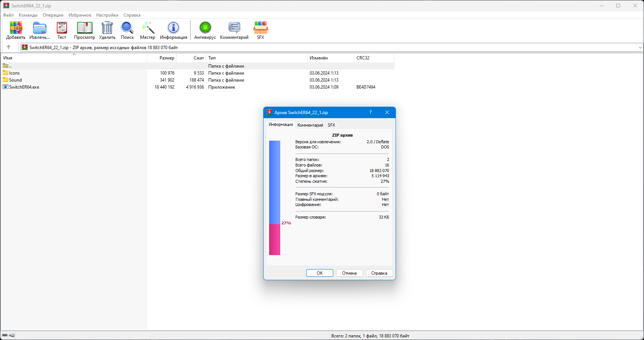Sort by the Имя column header

pos(74,58)
